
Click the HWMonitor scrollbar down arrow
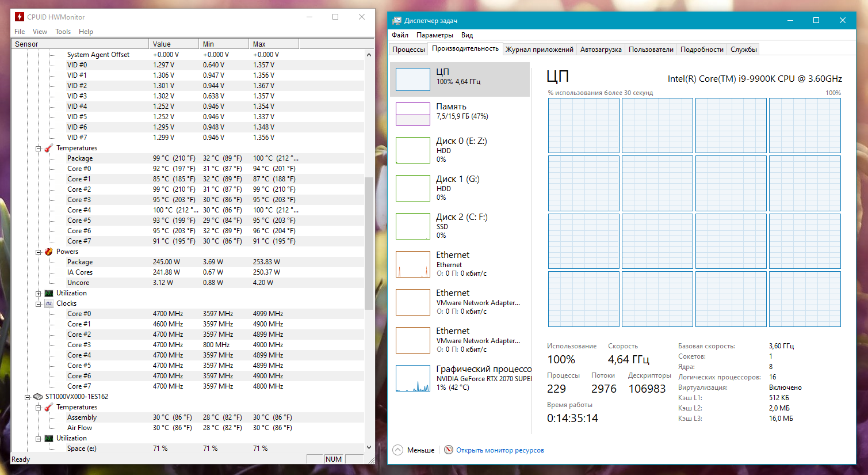[369, 447]
